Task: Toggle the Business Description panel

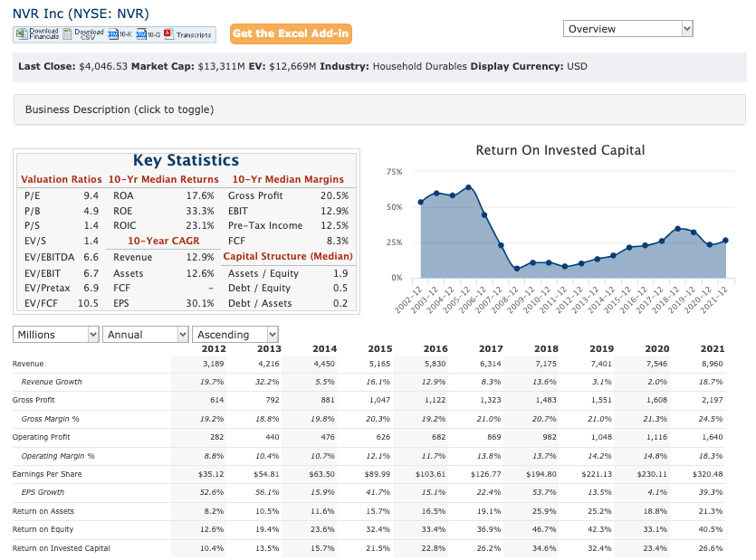Action: (379, 109)
